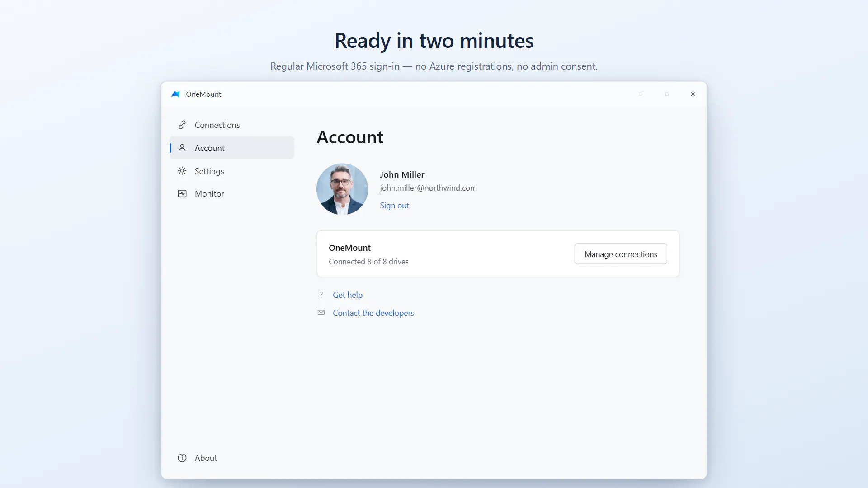Viewport: 868px width, 488px height.
Task: Select the Account sidebar item
Action: pos(232,148)
